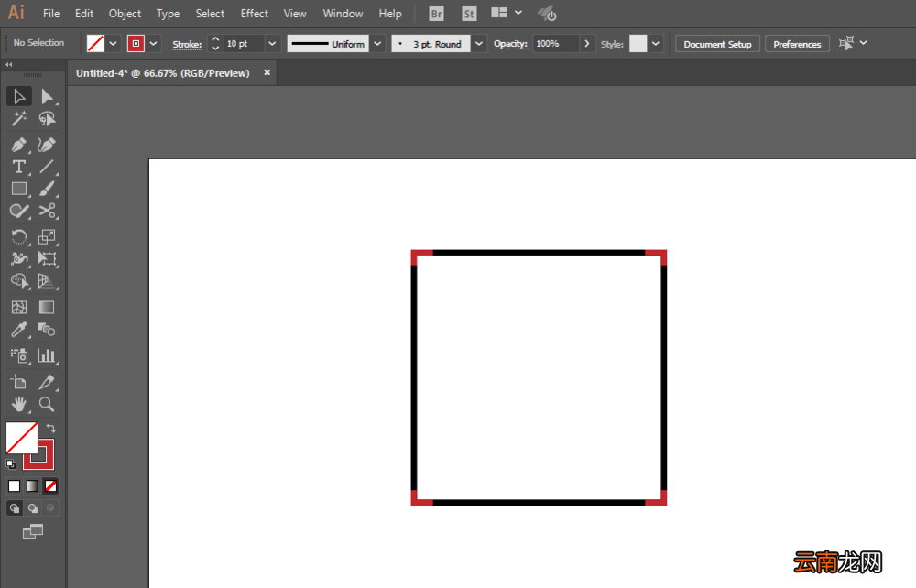Select the Slice tool
916x588 pixels.
(47, 383)
